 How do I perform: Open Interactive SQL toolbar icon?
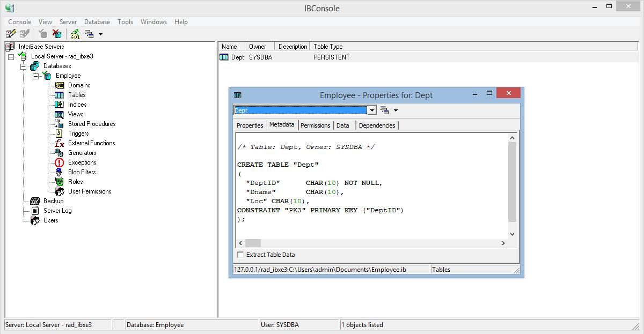75,34
